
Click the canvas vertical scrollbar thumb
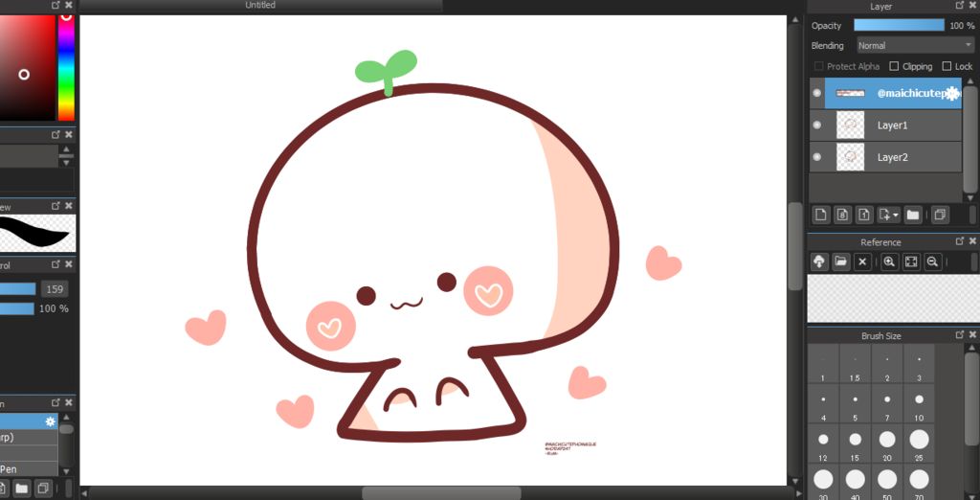click(x=794, y=246)
